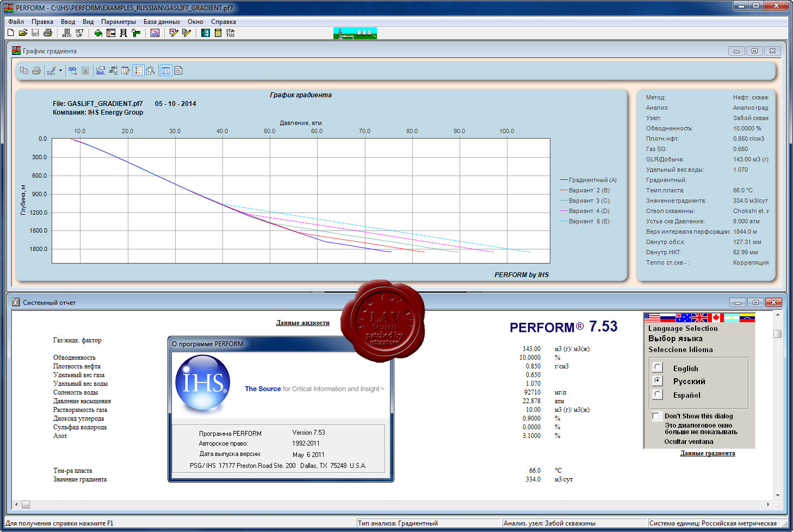Click the report vertical scrollbar down arrow
793x532 pixels.
coord(778,495)
